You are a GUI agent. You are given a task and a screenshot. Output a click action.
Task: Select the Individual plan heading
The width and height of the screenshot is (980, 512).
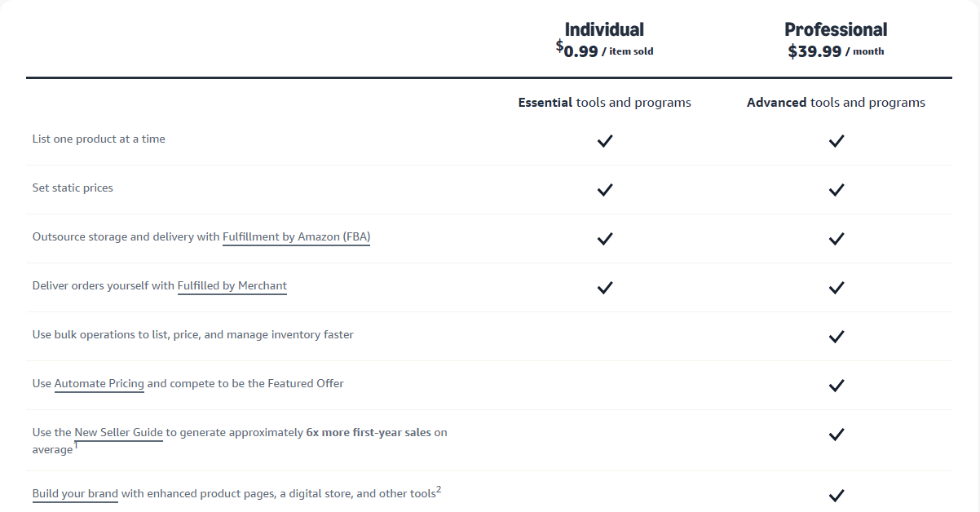pos(604,29)
